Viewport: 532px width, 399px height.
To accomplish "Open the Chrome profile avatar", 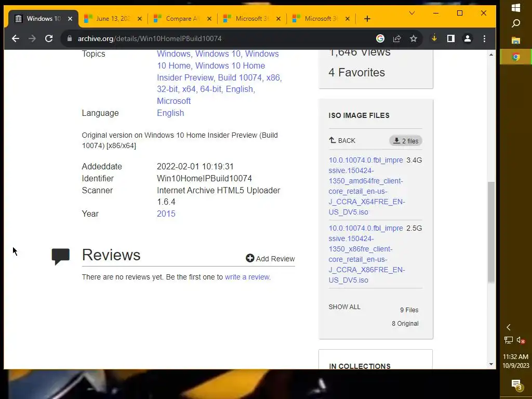I will 467,38.
